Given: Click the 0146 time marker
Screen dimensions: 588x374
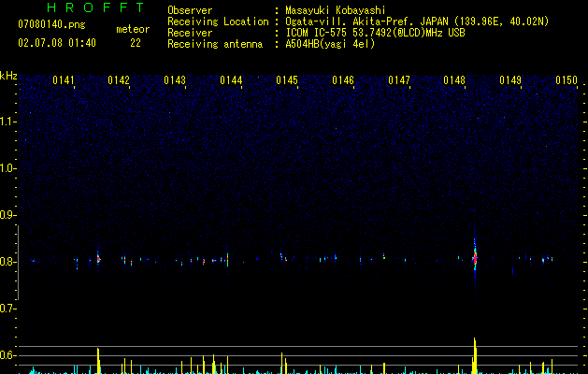Looking at the screenshot, I should (343, 80).
